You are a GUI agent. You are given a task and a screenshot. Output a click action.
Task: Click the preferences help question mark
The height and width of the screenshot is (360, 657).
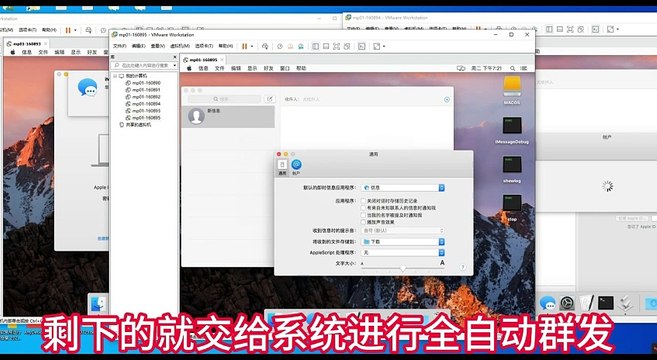[463, 267]
